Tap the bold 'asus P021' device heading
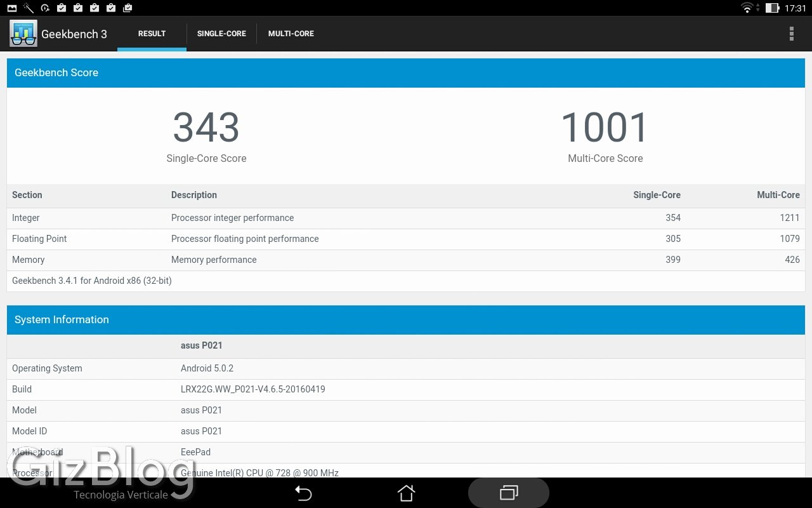 click(202, 345)
